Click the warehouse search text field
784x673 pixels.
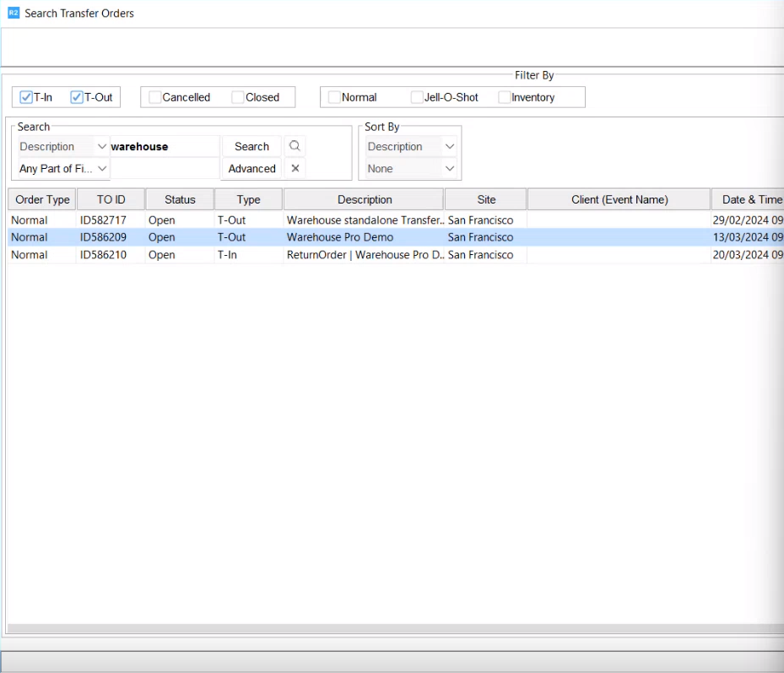pos(164,146)
